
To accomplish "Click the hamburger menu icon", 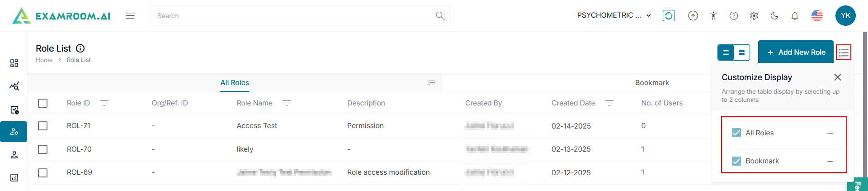I will pos(130,16).
